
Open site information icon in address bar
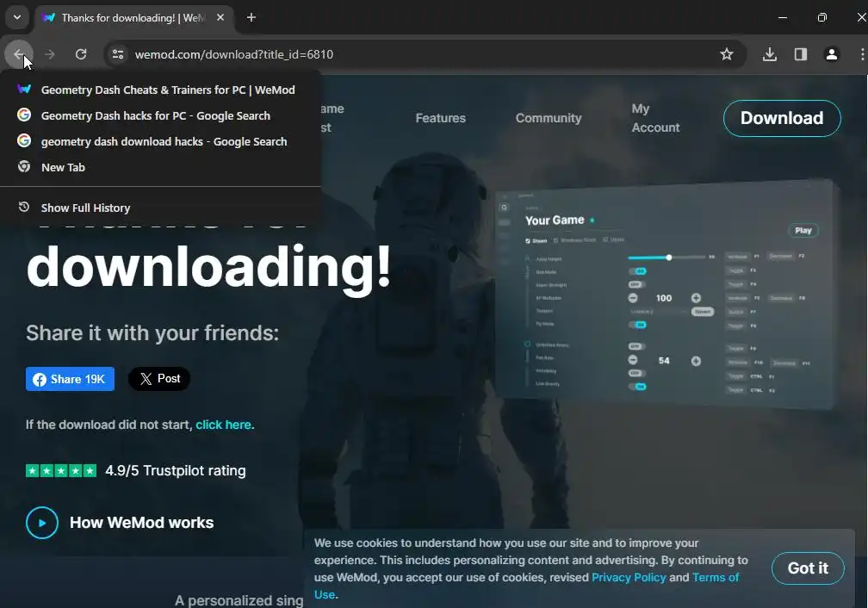118,54
